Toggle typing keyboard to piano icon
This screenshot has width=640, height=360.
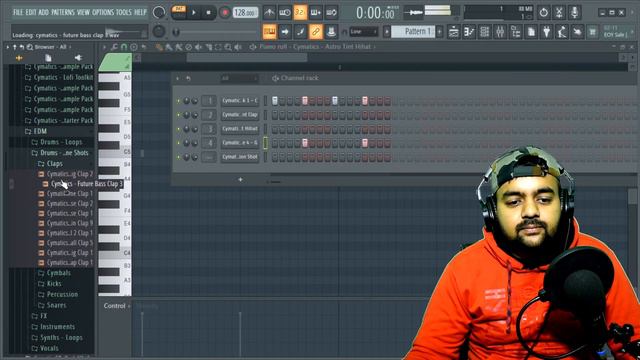(x=269, y=31)
